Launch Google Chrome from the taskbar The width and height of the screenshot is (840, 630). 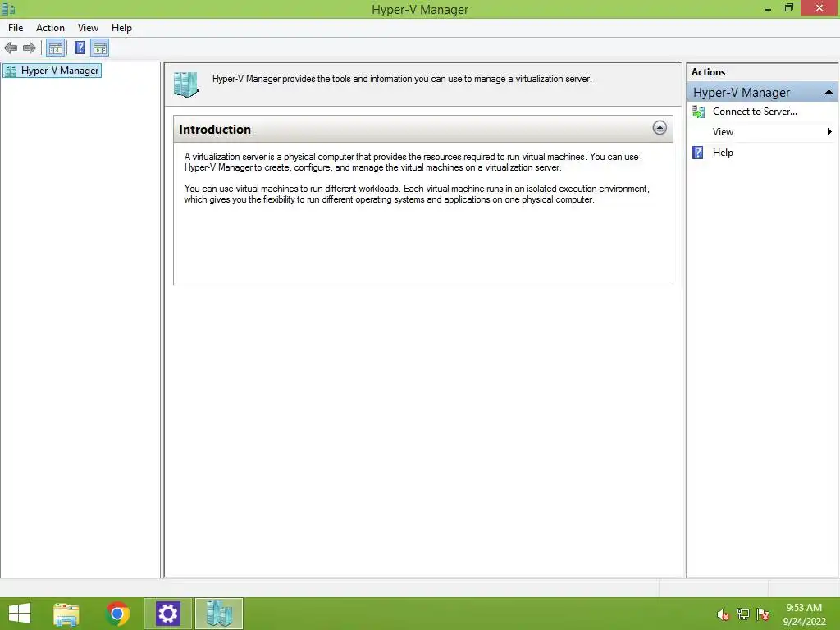117,614
